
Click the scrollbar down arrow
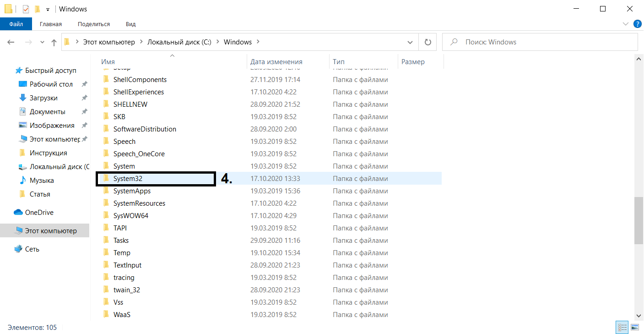(639, 315)
